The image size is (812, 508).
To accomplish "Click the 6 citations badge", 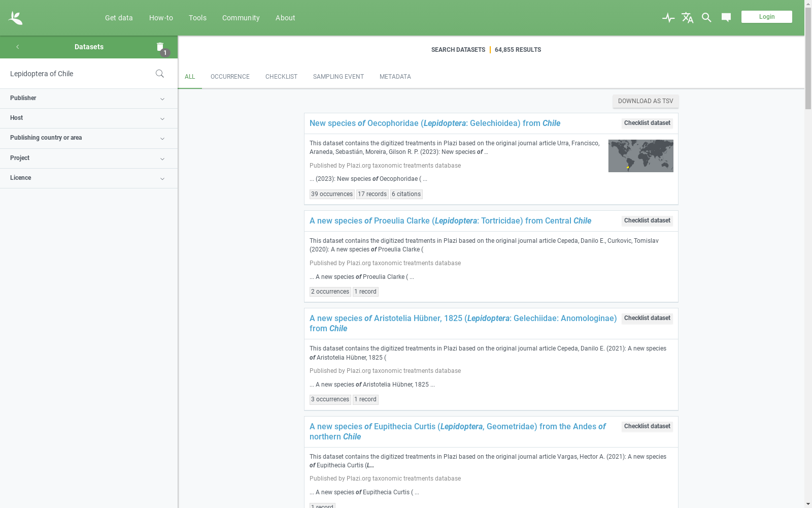I will (407, 194).
